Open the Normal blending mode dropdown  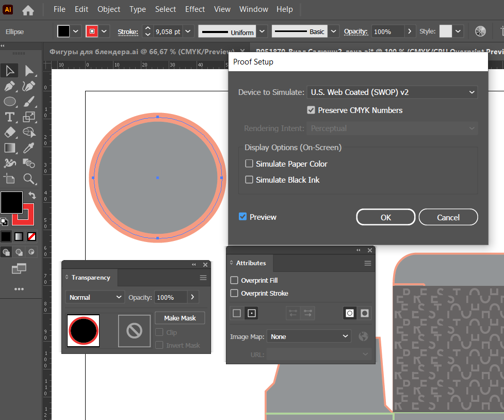[x=95, y=297]
